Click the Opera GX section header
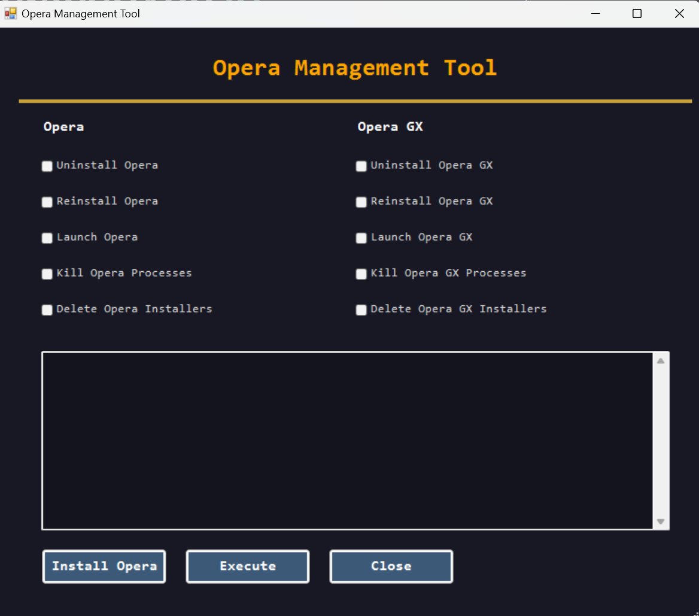The width and height of the screenshot is (699, 616). pyautogui.click(x=390, y=127)
